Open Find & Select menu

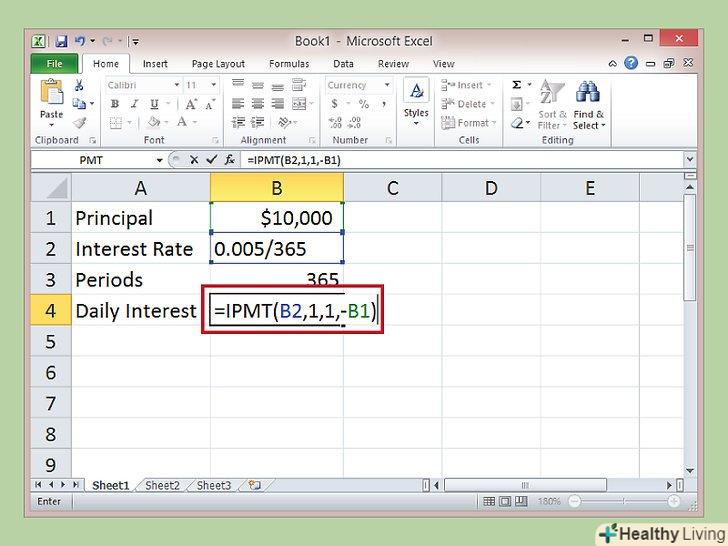point(589,105)
